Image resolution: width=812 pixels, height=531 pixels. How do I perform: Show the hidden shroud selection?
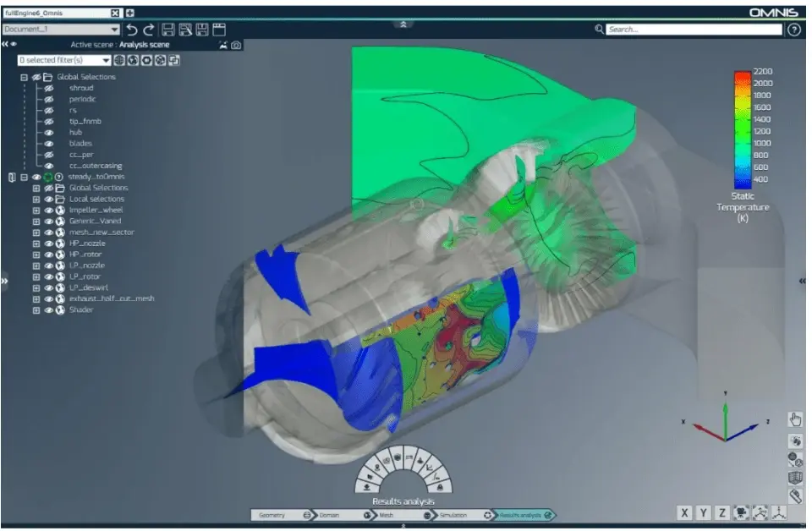(49, 88)
